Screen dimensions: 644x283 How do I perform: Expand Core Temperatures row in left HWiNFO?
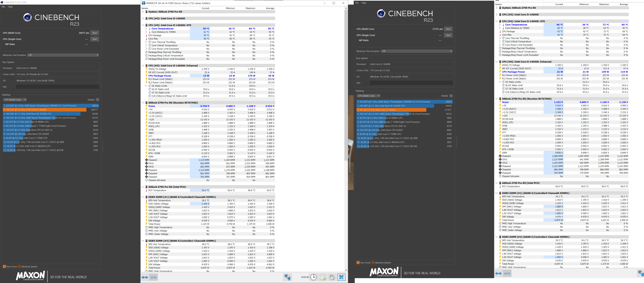click(x=146, y=28)
